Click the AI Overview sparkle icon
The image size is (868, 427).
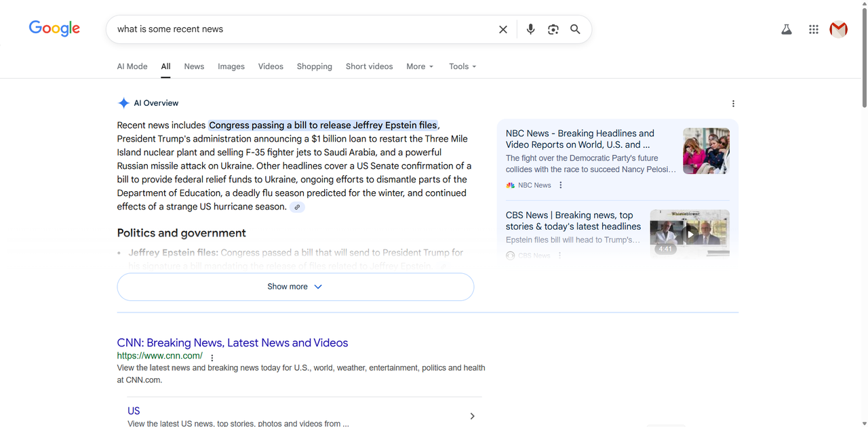pyautogui.click(x=123, y=103)
